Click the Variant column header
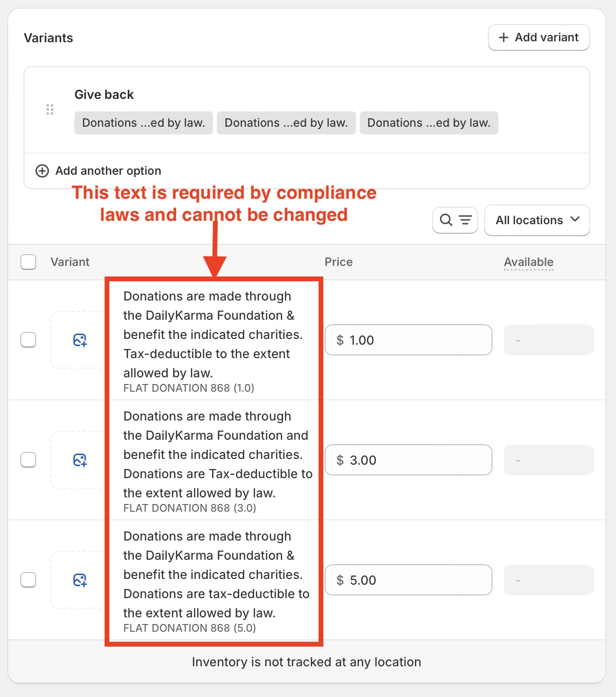The width and height of the screenshot is (616, 697). tap(70, 262)
